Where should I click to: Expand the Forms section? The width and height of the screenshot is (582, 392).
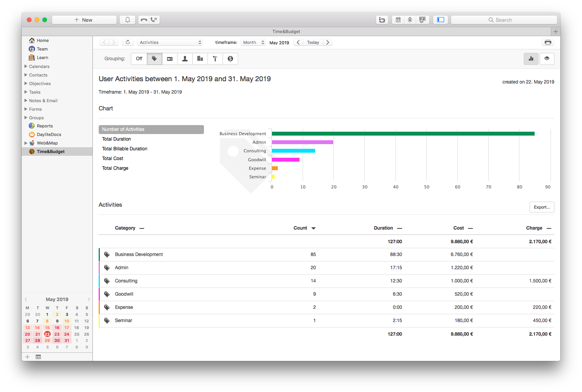[x=26, y=109]
